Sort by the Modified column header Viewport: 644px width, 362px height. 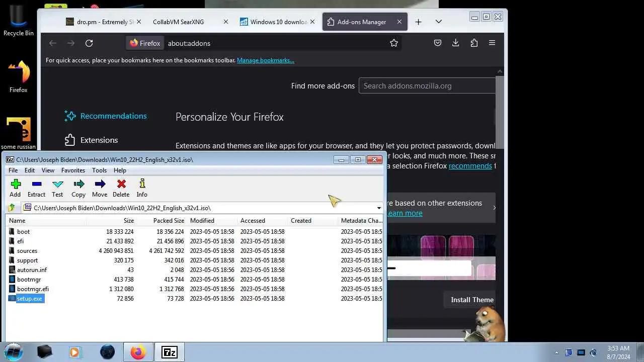[212, 221]
